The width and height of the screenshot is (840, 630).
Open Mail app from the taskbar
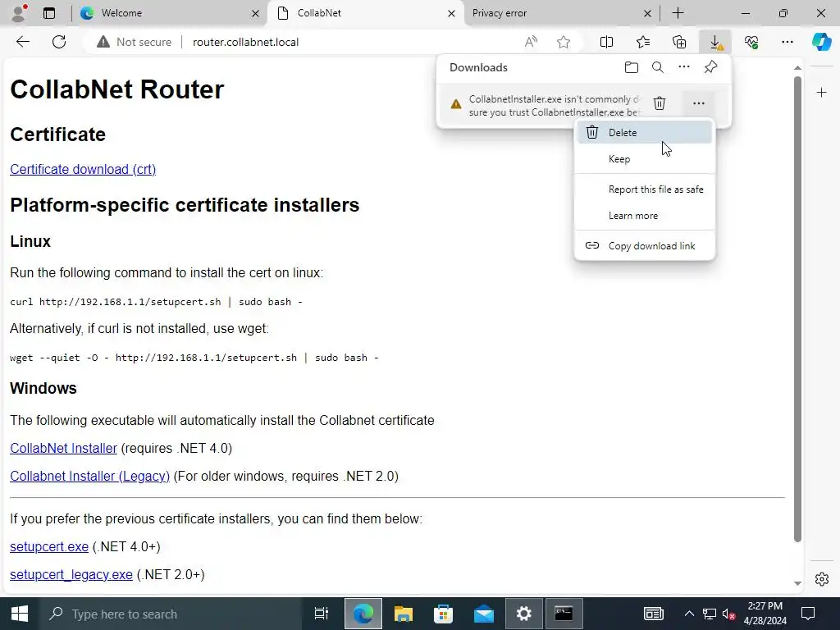484,614
